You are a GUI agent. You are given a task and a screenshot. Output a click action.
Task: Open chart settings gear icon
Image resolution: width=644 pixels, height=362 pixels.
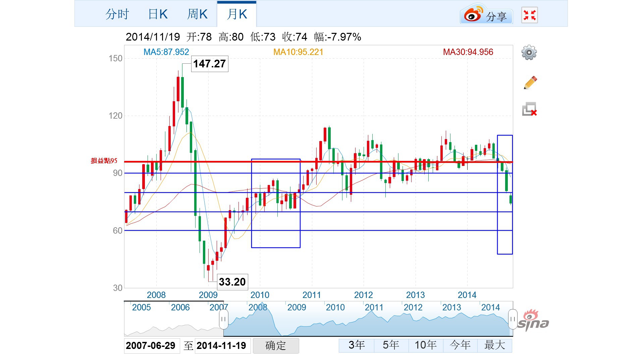(x=529, y=53)
